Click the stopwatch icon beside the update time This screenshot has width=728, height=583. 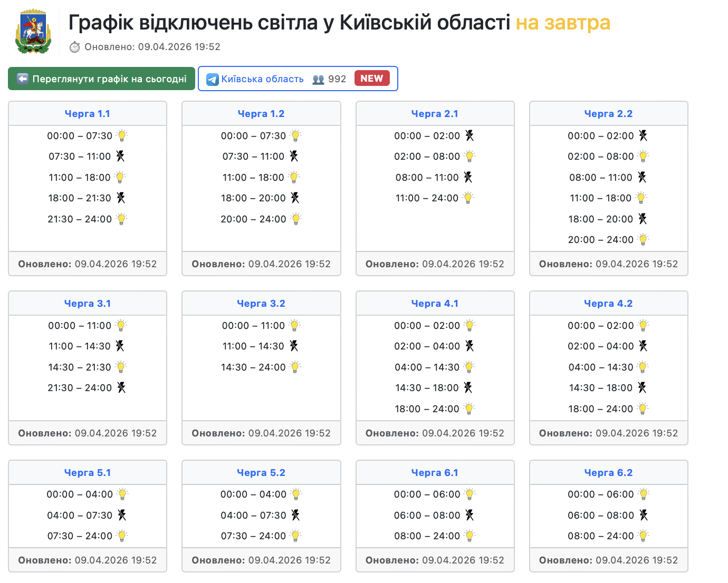[x=75, y=47]
